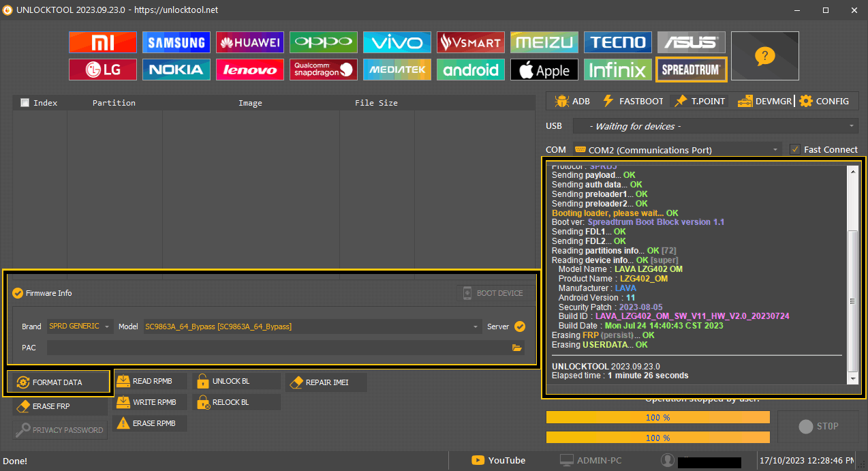Open YouTube link in status bar
Viewport: 868px width, 471px height.
(x=498, y=460)
